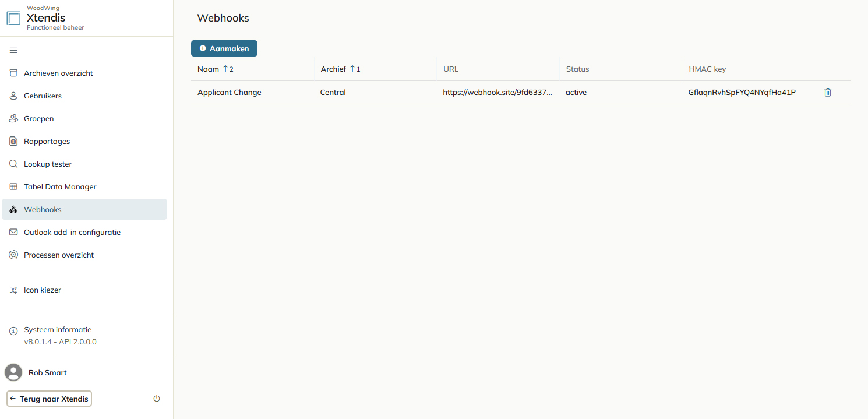Open Rapportages menu item
The height and width of the screenshot is (419, 868).
[x=84, y=141]
